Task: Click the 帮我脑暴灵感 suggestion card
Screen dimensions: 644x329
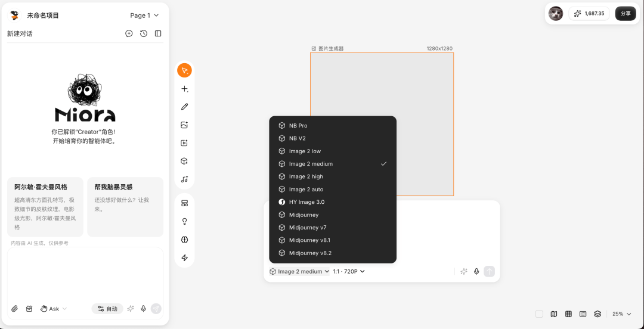Action: pos(125,207)
